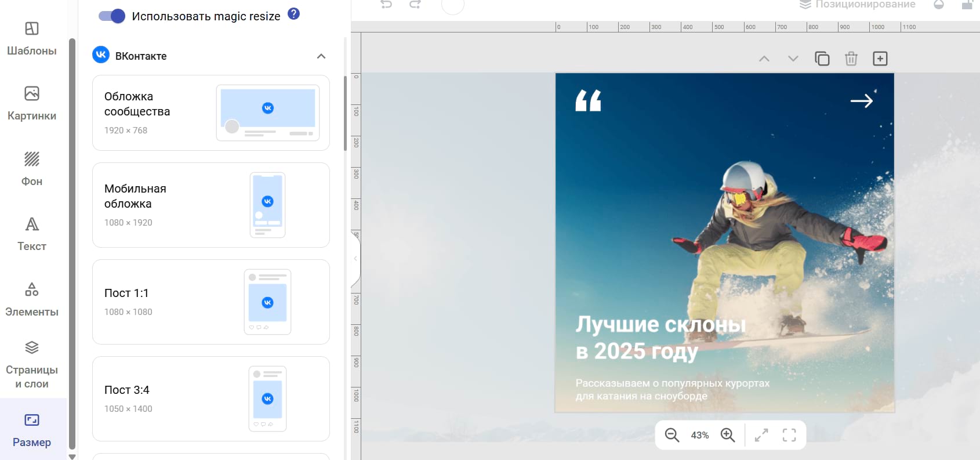Open the Позиционирование layers option

858,5
